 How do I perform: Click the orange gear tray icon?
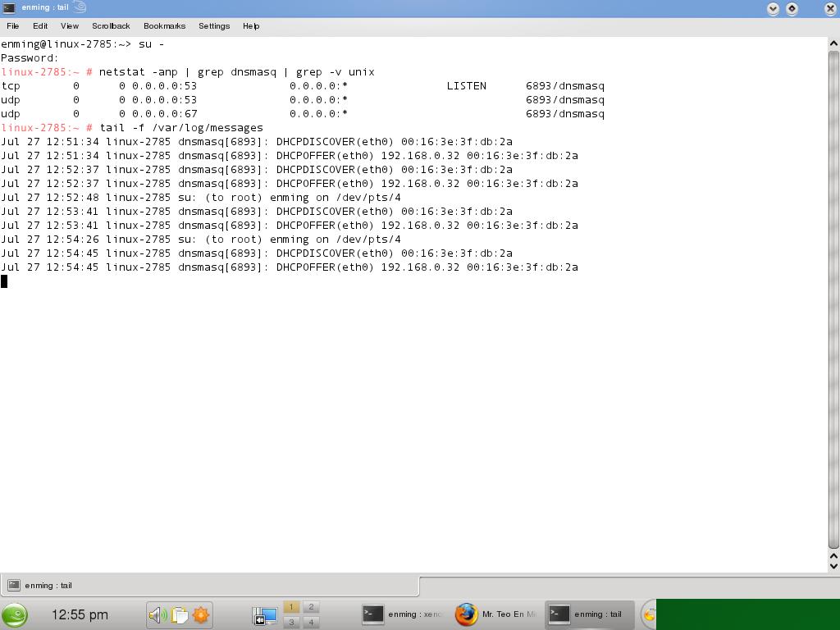[x=201, y=615]
